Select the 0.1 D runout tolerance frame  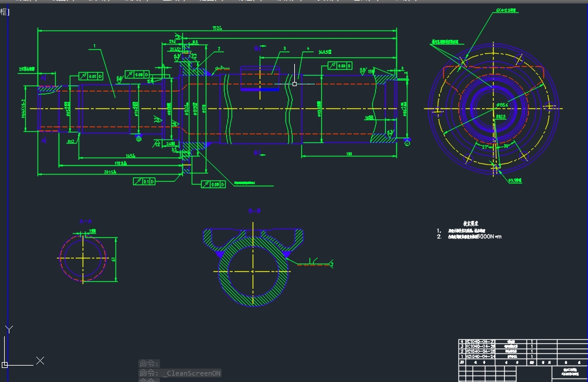[144, 182]
